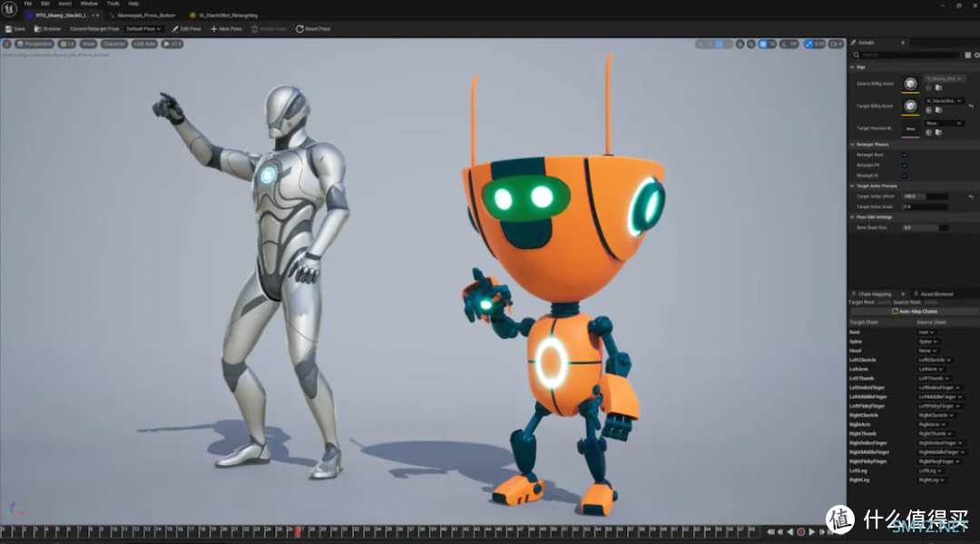This screenshot has height=544, width=980.
Task: Click the red playhead marker on timeline
Action: click(299, 530)
